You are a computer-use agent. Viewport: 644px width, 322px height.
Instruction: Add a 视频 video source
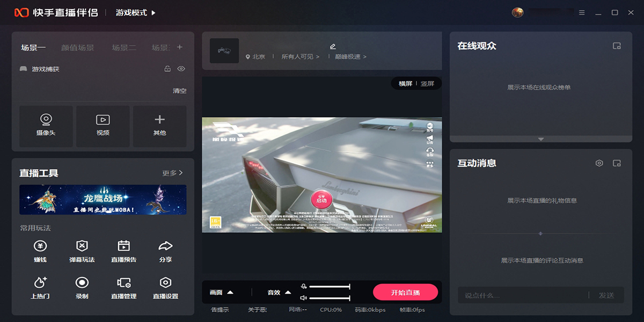[103, 126]
